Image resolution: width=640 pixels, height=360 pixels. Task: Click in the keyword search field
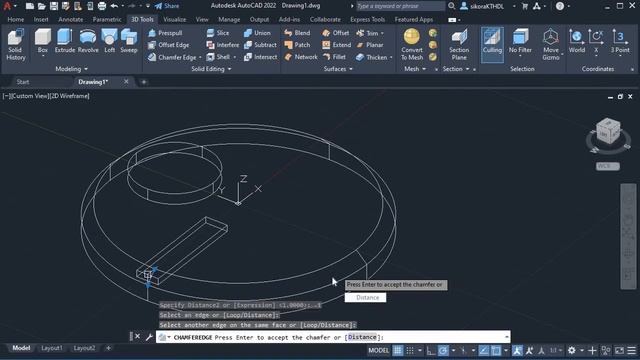[x=400, y=6]
